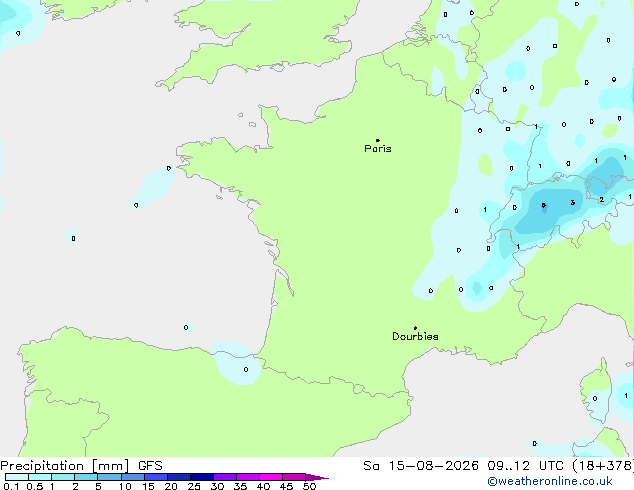Click the weatheronline.co.uk copyright link
This screenshot has height=490, width=634.
550,481
